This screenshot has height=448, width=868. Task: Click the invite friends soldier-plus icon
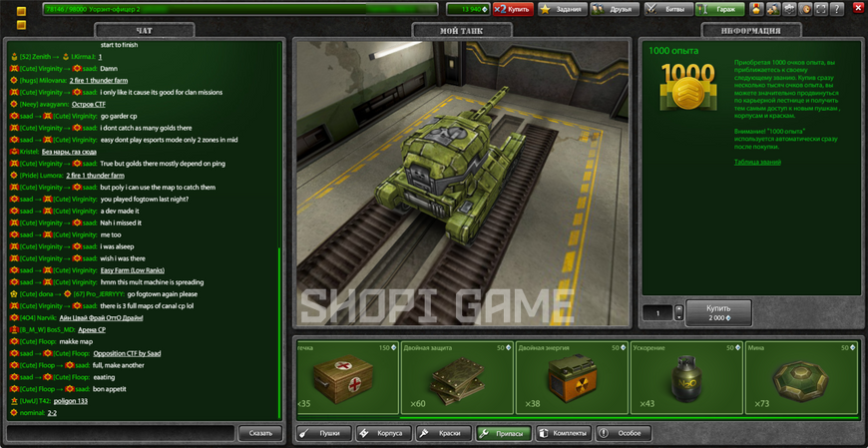click(x=773, y=9)
